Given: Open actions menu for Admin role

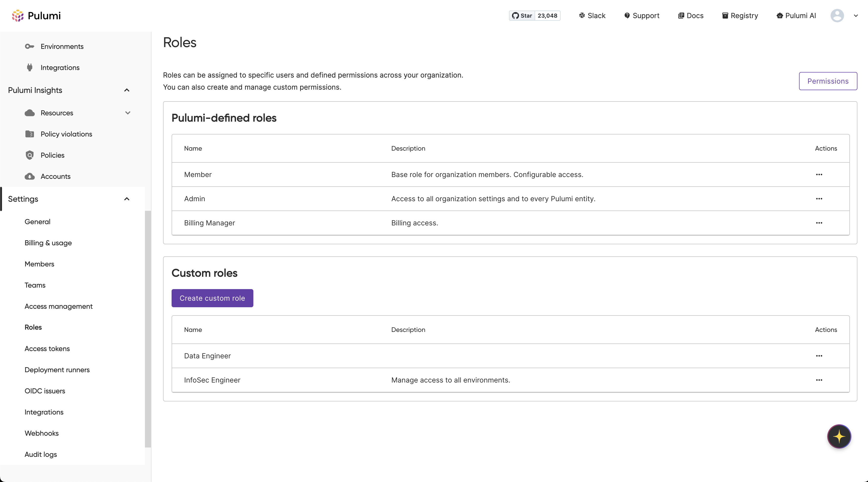Looking at the screenshot, I should pyautogui.click(x=819, y=199).
